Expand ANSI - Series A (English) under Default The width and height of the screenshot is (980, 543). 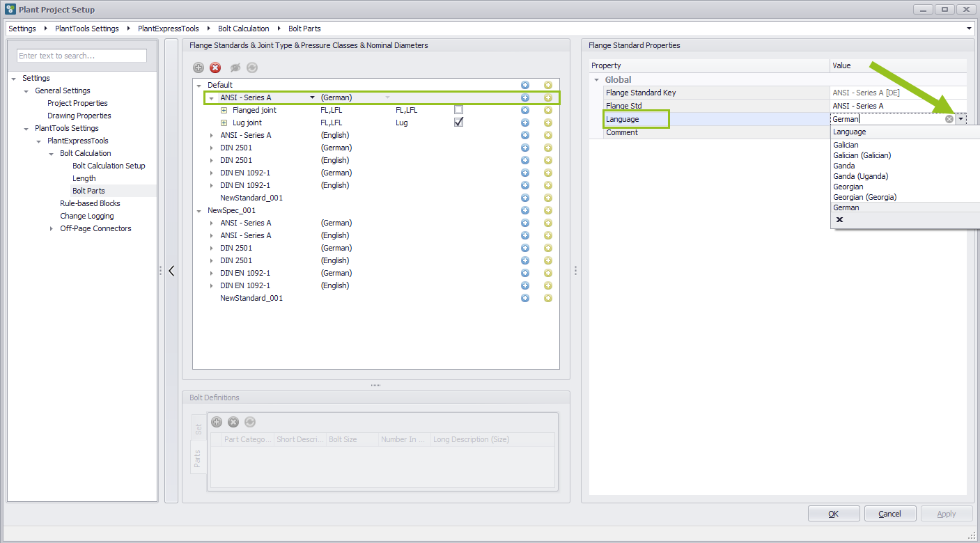(211, 135)
